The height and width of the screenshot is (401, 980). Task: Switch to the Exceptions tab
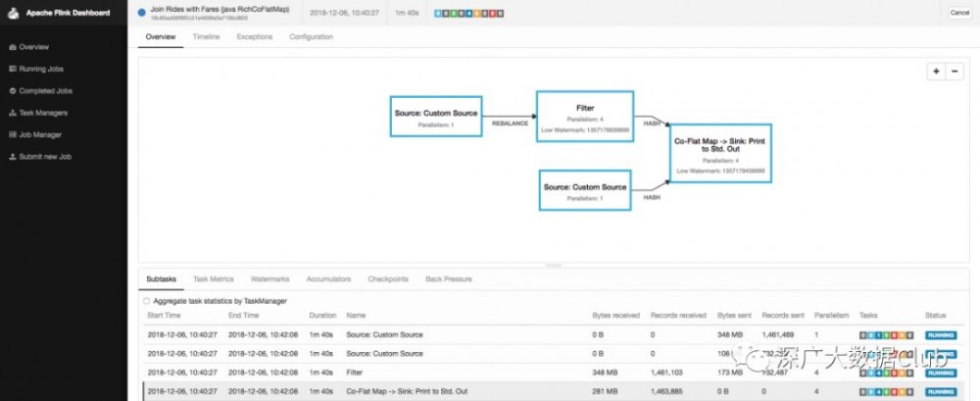(x=255, y=37)
